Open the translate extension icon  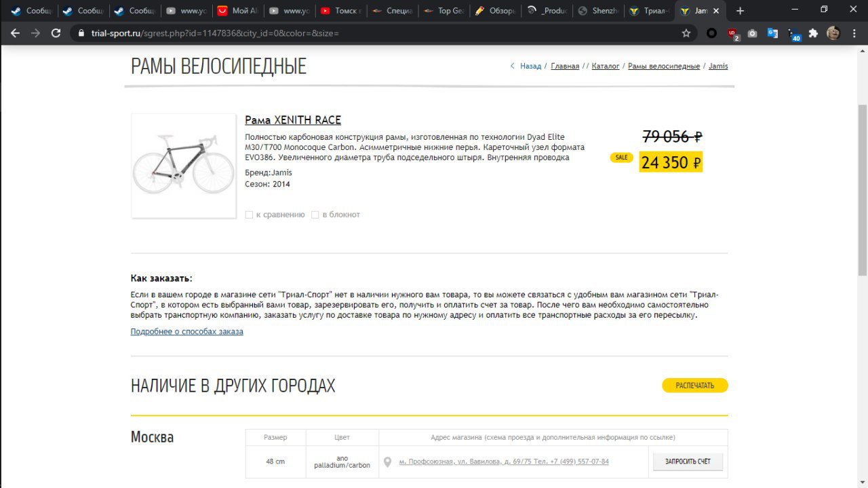tap(772, 33)
